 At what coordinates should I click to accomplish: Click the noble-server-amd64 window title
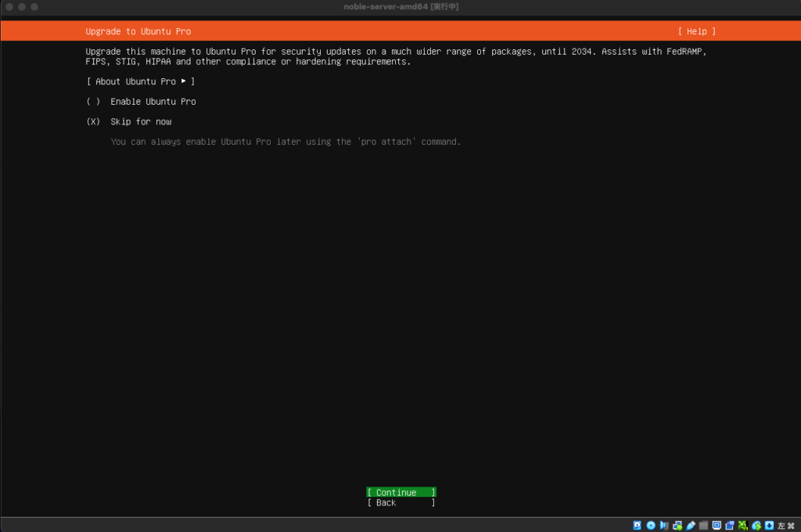[401, 6]
